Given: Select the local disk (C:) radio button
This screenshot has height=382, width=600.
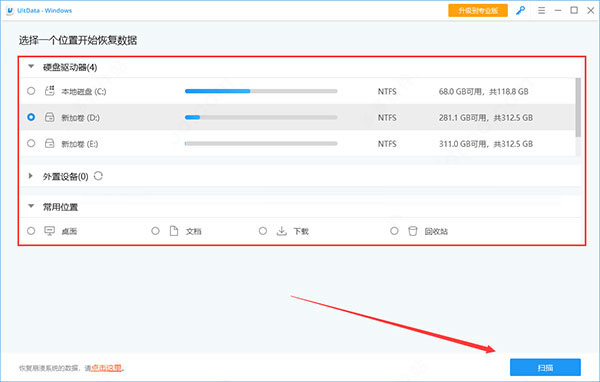Looking at the screenshot, I should point(31,91).
